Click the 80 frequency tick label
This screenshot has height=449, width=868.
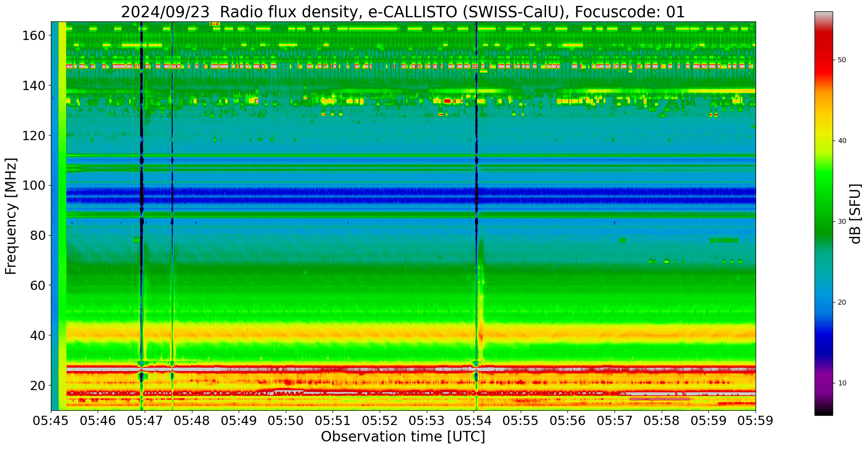pyautogui.click(x=38, y=235)
